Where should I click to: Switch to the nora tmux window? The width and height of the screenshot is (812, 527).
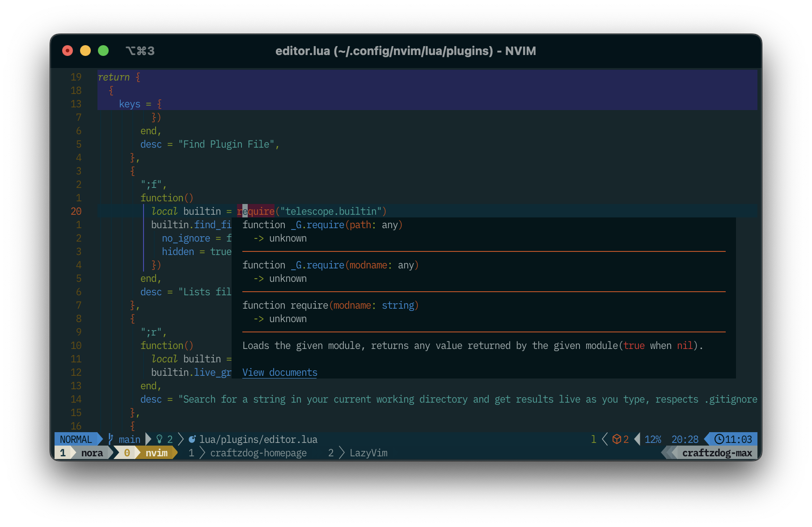[x=93, y=453]
